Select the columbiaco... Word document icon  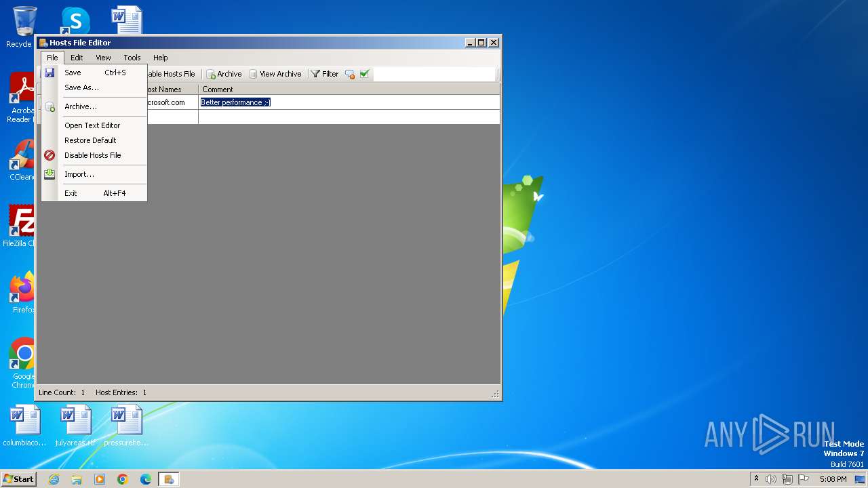coord(24,426)
